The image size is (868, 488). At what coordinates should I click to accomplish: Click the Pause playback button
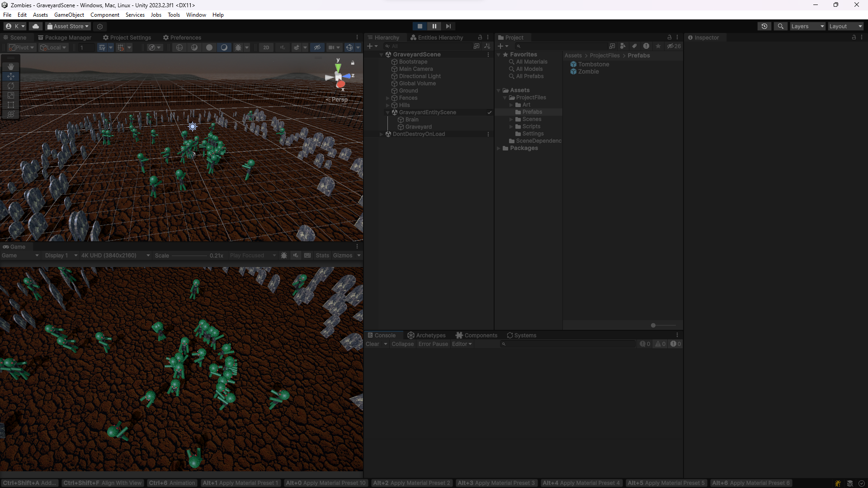coord(434,26)
